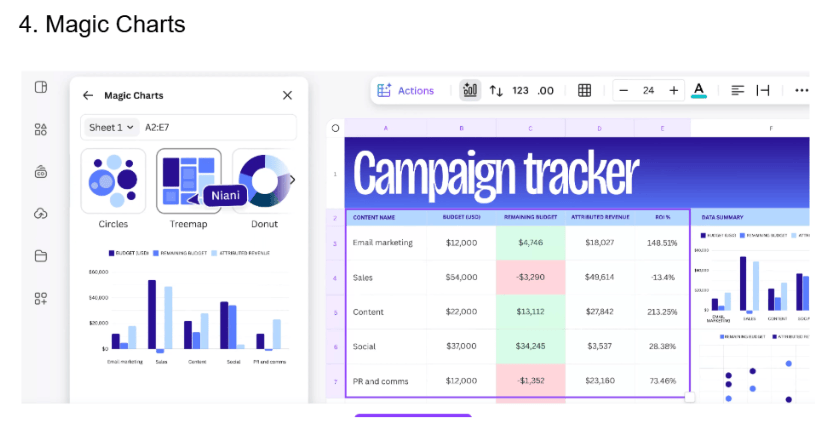Select column F header
The width and height of the screenshot is (815, 433).
750,128
